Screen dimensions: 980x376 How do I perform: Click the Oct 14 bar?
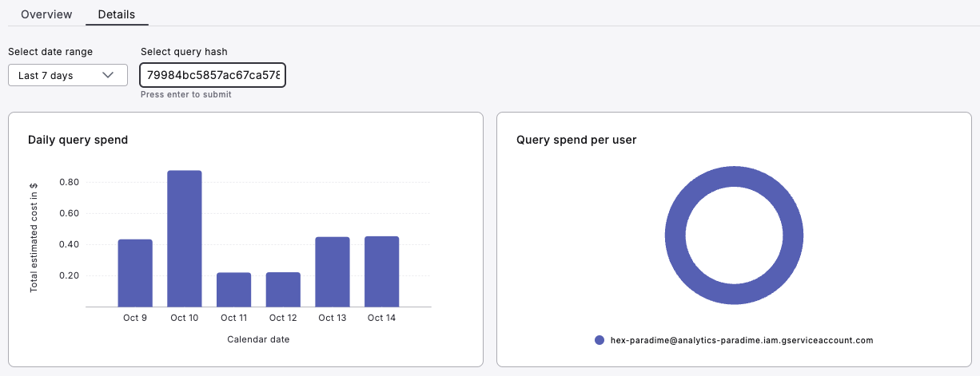point(382,271)
